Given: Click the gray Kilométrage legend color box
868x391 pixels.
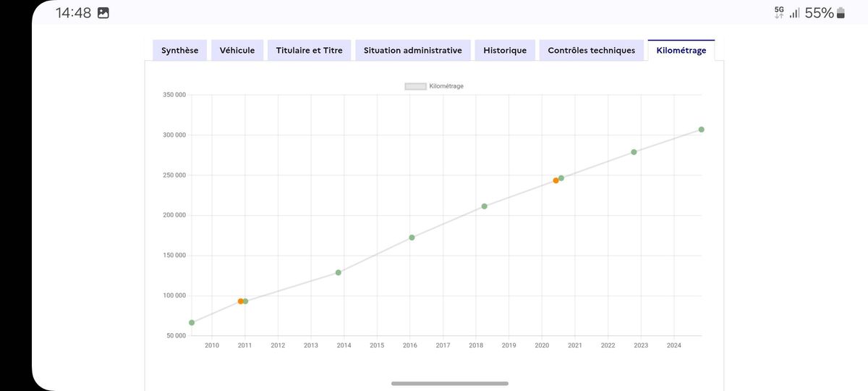Looking at the screenshot, I should 415,86.
